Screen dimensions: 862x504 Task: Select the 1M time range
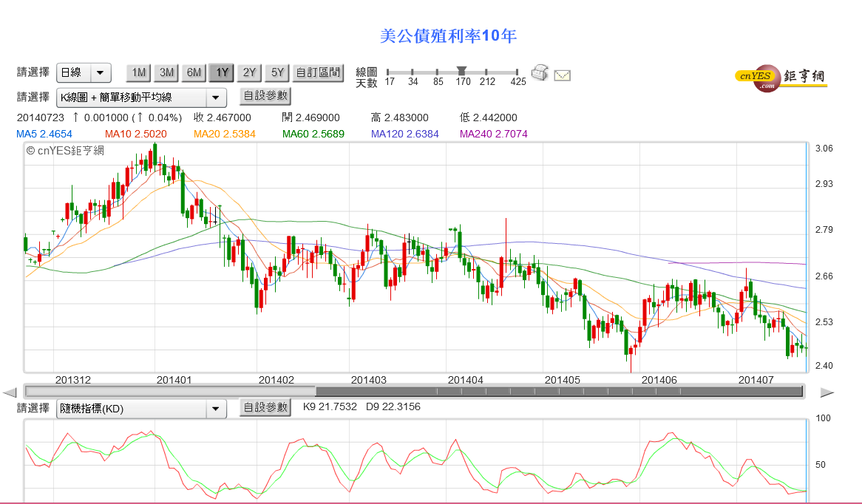point(138,72)
